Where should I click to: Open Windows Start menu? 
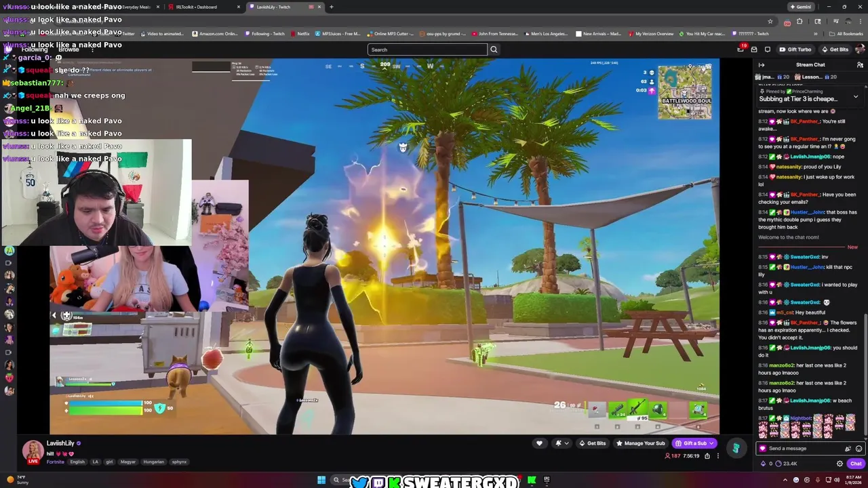[321, 480]
